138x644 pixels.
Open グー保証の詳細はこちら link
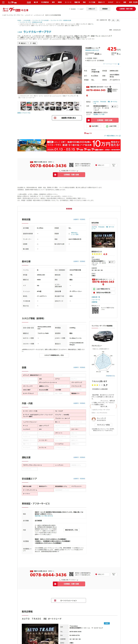pos(112,136)
